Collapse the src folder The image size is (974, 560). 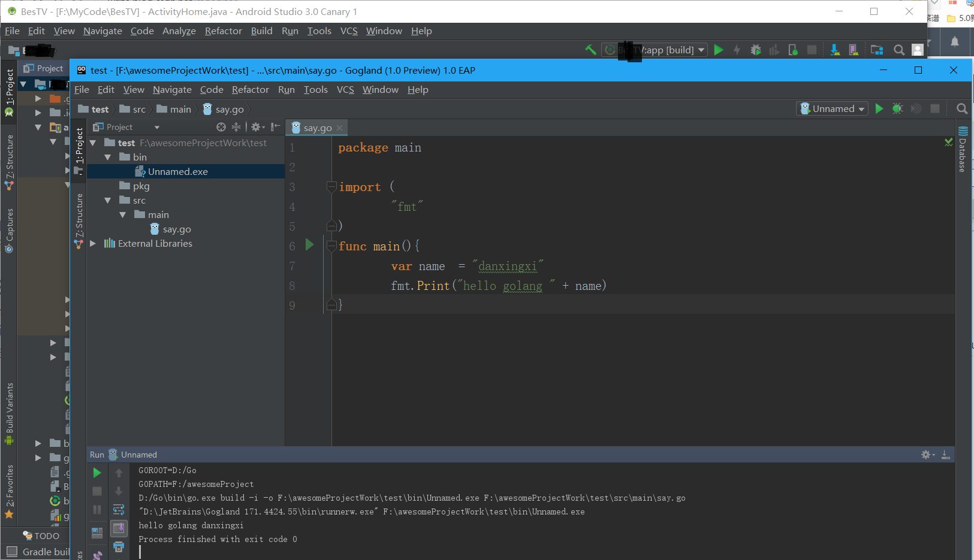[108, 200]
